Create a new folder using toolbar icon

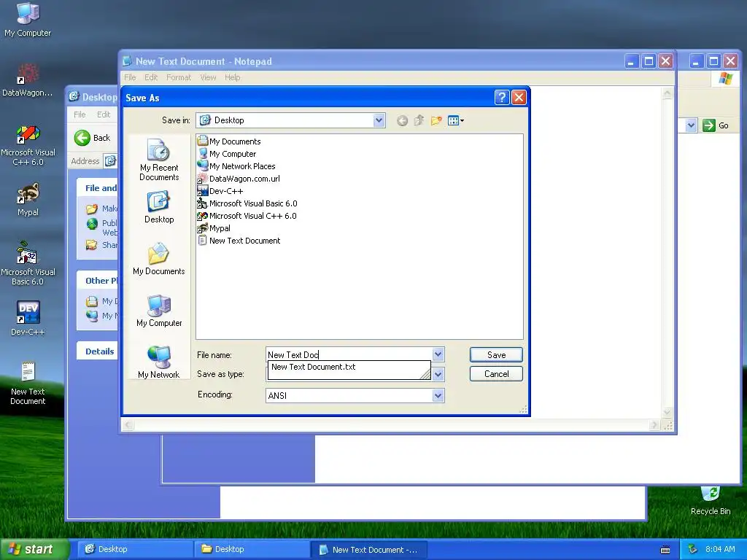[436, 120]
